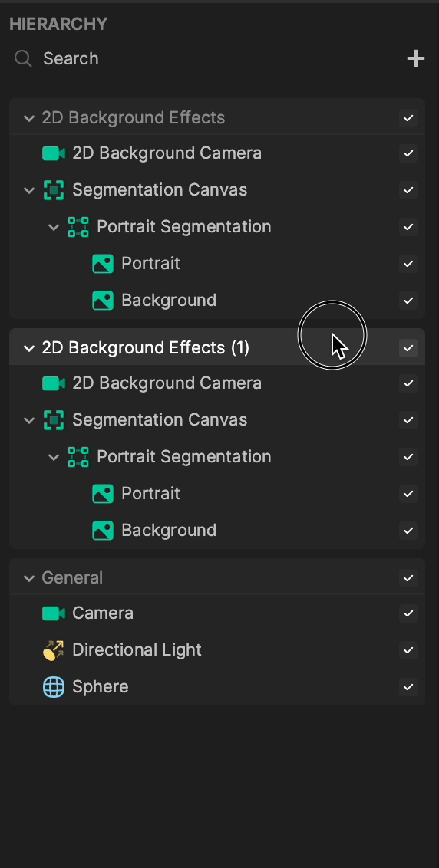Collapse second Segmentation Canvas chevron
The image size is (439, 868).
[29, 420]
